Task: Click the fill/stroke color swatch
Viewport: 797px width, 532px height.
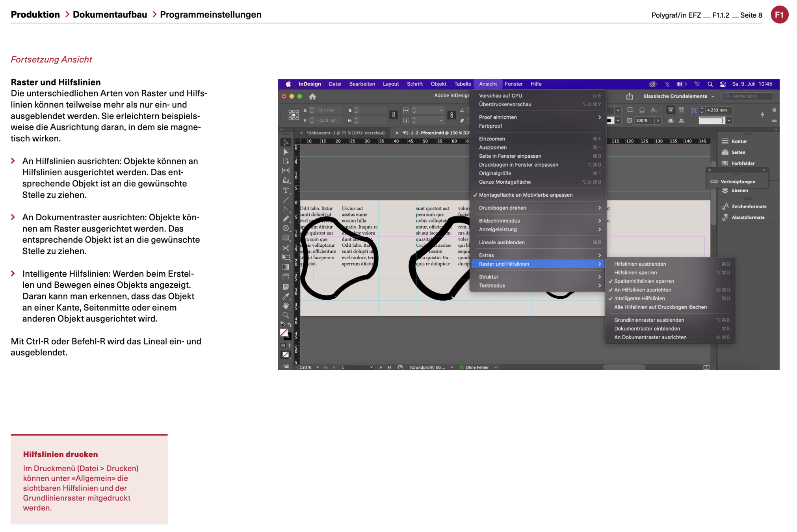Action: point(284,333)
